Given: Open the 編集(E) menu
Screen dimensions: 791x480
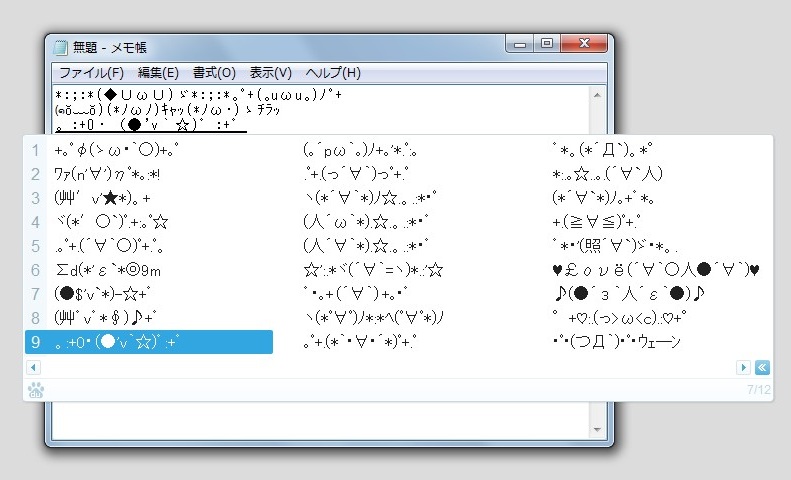Looking at the screenshot, I should coord(158,73).
